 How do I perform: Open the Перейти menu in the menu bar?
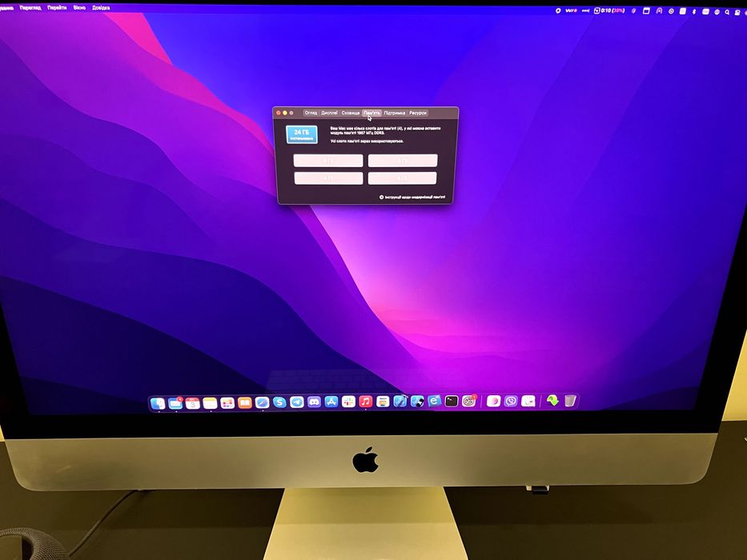tap(57, 8)
